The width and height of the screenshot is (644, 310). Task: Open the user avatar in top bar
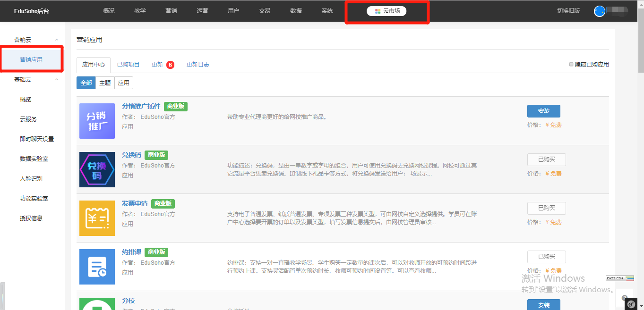[600, 11]
